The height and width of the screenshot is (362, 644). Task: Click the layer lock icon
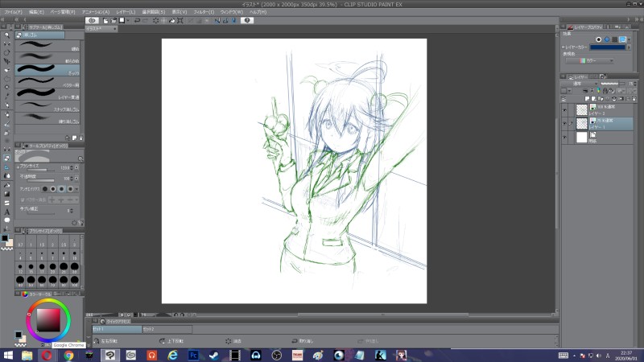[605, 91]
